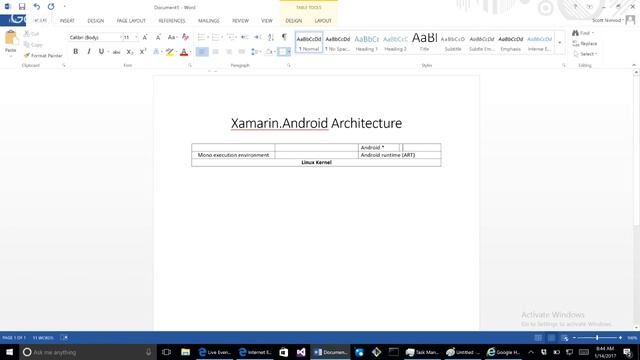The width and height of the screenshot is (640, 360).
Task: Redo the last action in title bar
Action: (51, 7)
